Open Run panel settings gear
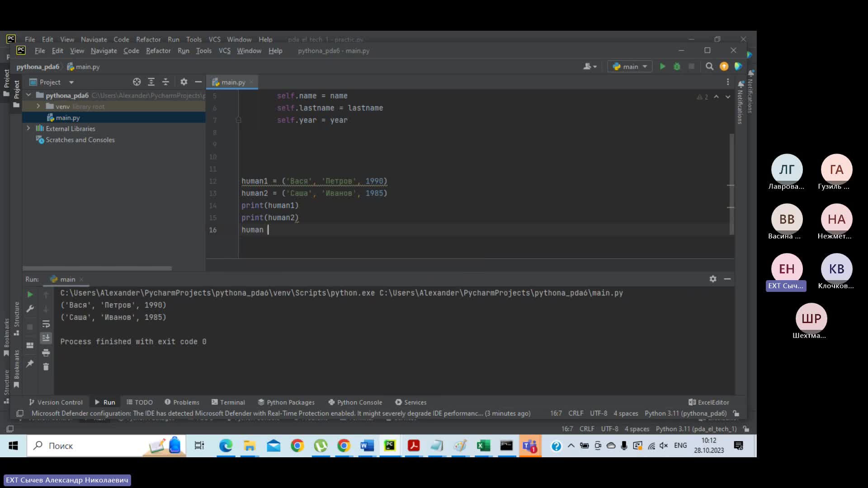 (x=713, y=279)
